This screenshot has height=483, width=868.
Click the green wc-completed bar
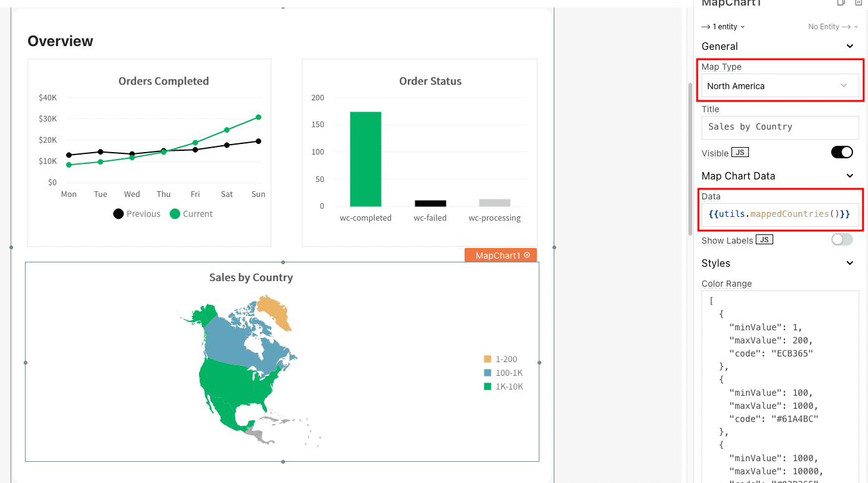365,159
